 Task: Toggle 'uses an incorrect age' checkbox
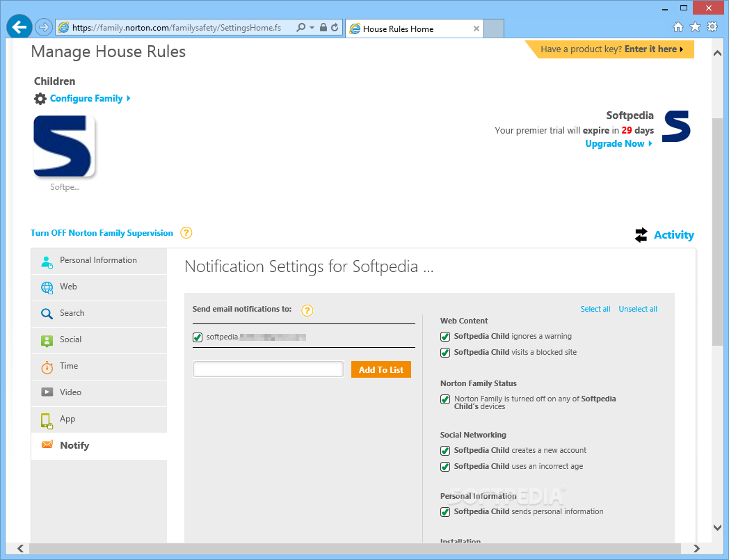pos(445,467)
